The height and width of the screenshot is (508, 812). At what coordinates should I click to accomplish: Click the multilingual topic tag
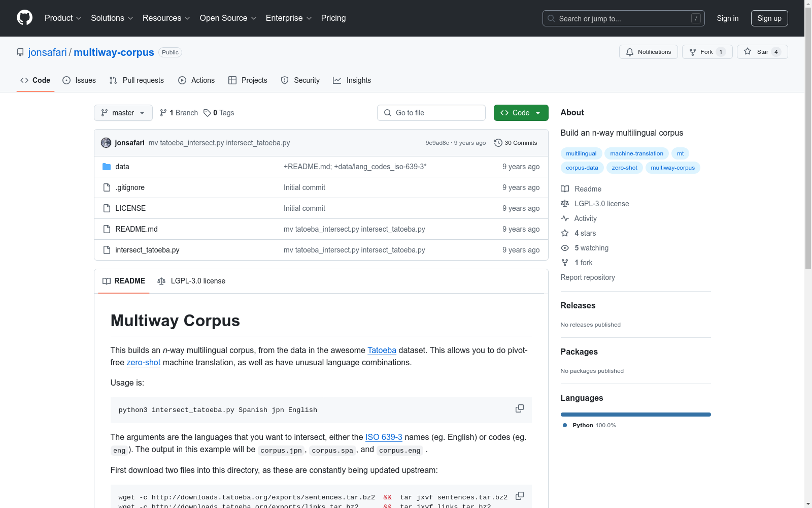581,153
